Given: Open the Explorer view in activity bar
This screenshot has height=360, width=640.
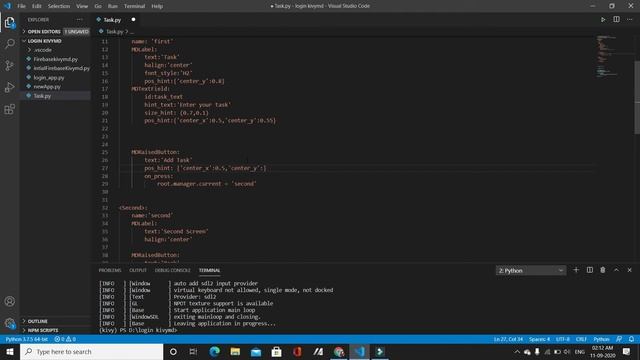Looking at the screenshot, I should click(x=9, y=23).
